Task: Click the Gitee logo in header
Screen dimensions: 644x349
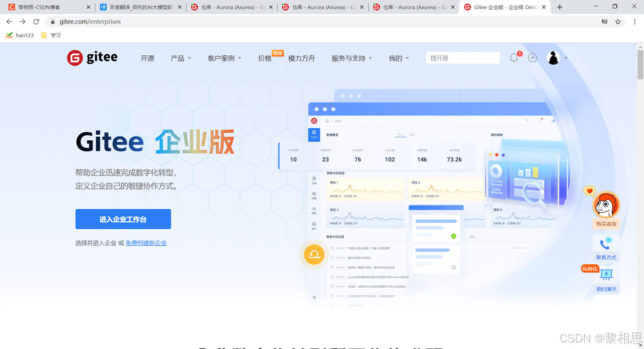Action: (92, 58)
